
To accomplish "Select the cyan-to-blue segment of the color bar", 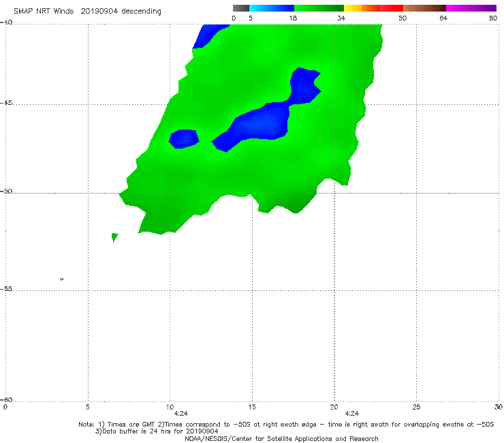I will tap(272, 8).
